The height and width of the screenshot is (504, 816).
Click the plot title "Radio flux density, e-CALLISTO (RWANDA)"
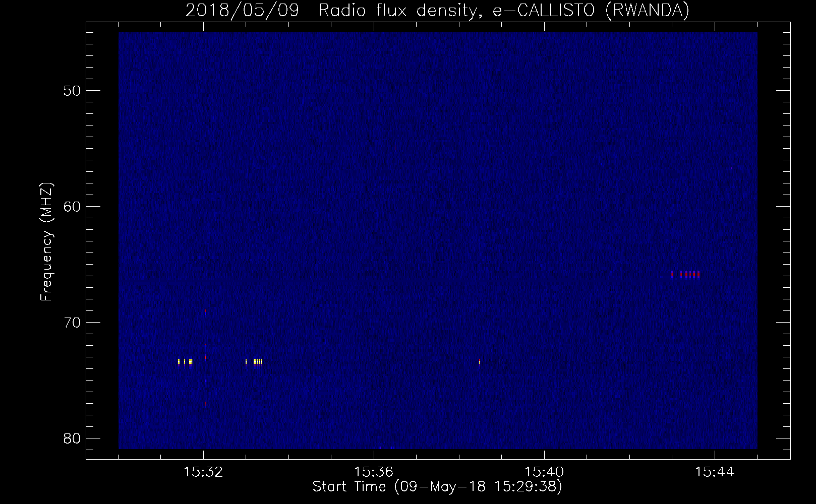tap(503, 10)
